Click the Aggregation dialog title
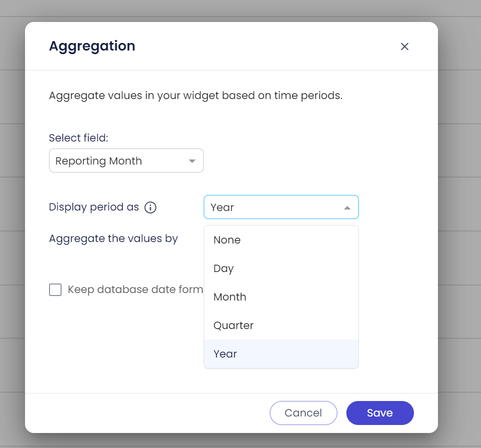Viewport: 481px width, 448px height. (92, 46)
